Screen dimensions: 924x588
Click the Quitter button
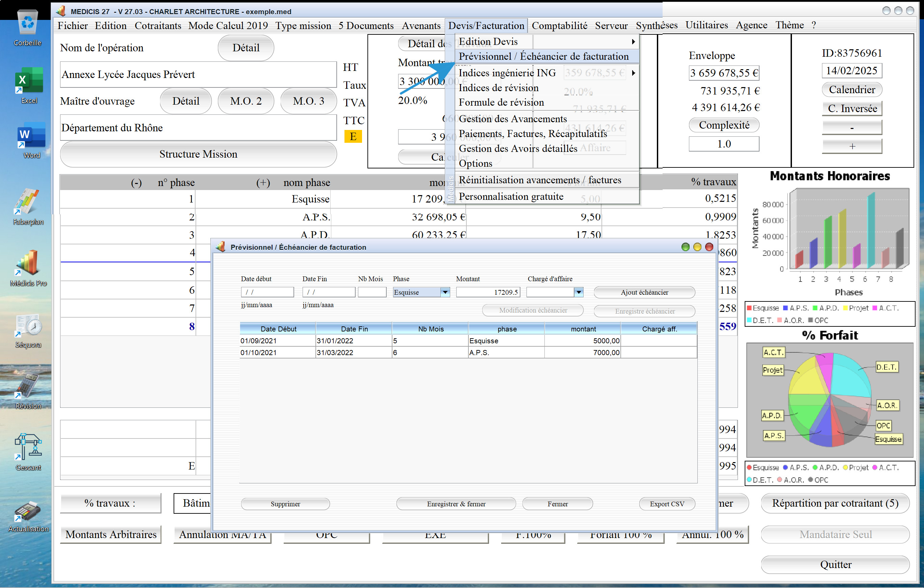click(x=836, y=565)
